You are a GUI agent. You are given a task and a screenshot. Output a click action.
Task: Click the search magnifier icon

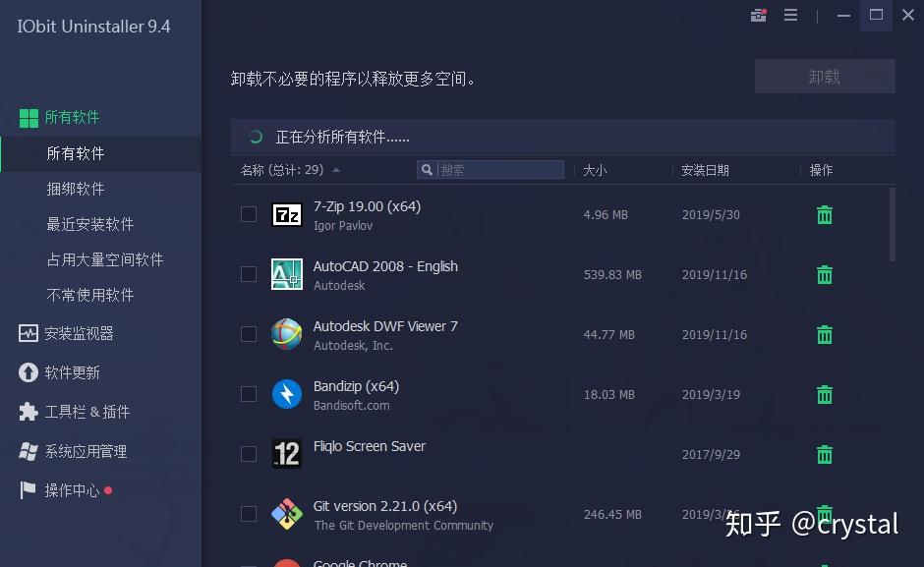coord(427,170)
